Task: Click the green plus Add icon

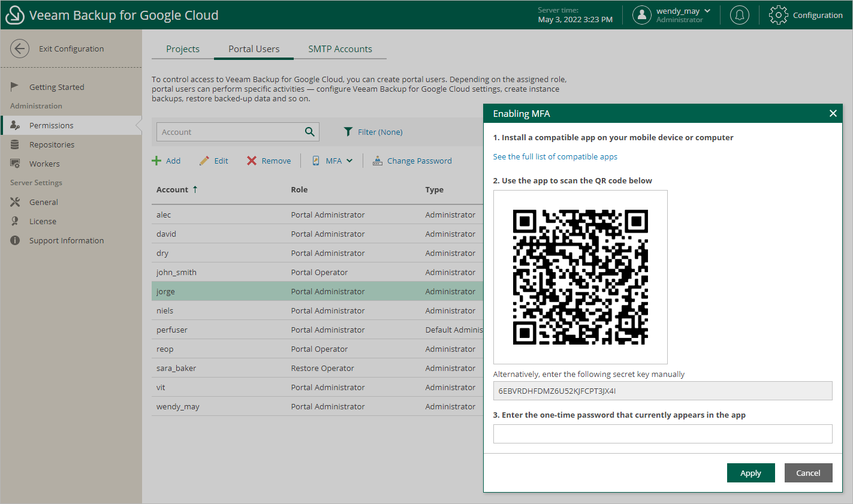Action: [156, 161]
